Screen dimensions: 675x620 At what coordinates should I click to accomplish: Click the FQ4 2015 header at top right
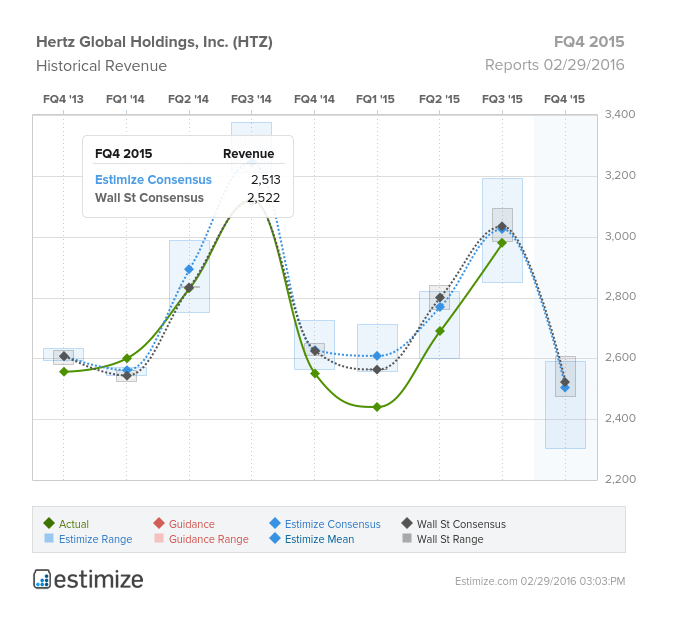589,42
